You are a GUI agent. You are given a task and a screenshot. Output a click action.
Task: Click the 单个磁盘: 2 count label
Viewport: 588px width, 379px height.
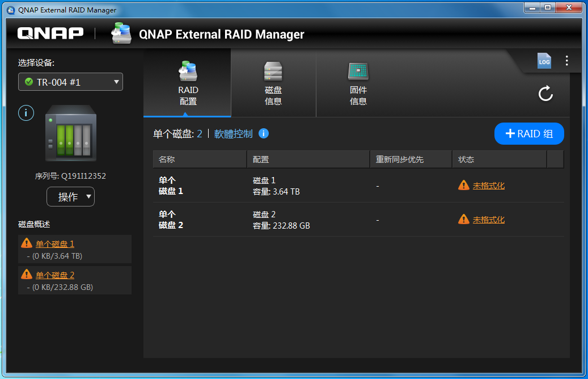pyautogui.click(x=177, y=134)
